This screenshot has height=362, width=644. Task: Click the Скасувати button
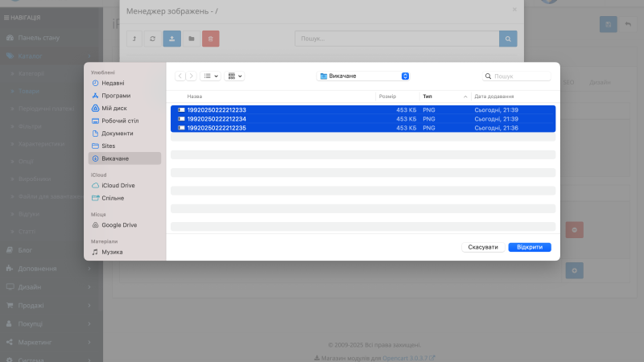click(x=483, y=247)
